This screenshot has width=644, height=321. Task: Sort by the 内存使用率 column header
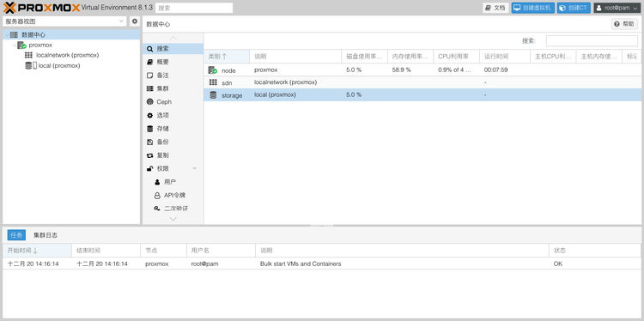coord(410,57)
